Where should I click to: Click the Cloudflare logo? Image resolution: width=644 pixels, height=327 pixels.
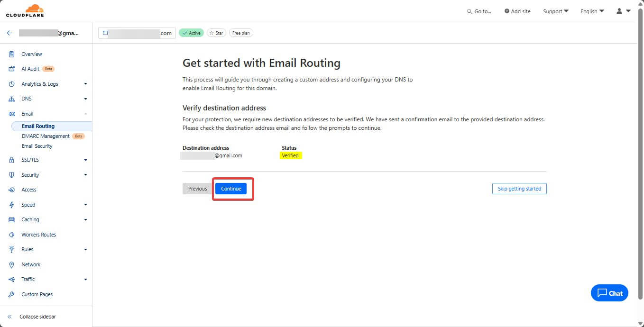(x=25, y=10)
